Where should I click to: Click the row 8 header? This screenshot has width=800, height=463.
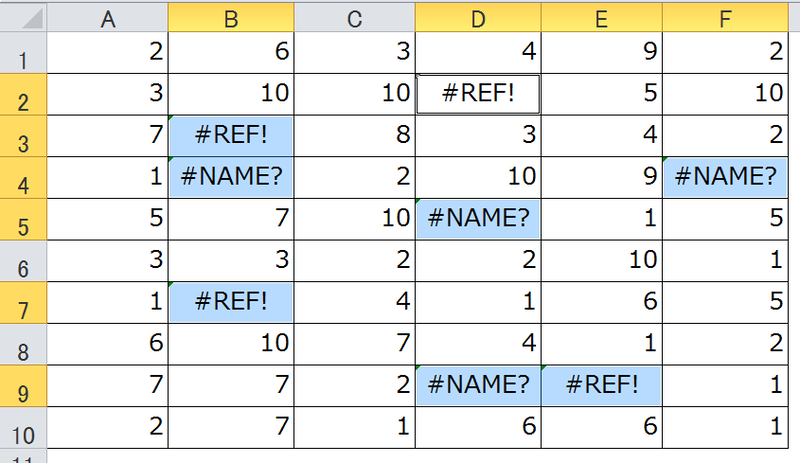pyautogui.click(x=23, y=344)
